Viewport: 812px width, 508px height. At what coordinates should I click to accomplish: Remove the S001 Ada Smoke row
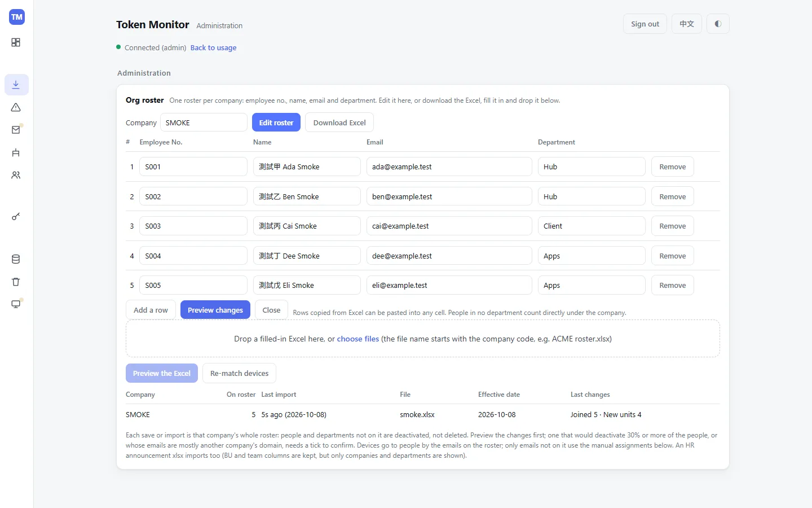(673, 167)
